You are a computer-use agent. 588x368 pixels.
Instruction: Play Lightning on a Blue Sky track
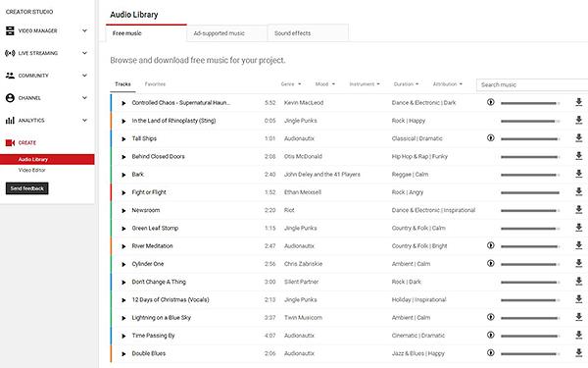(x=123, y=318)
